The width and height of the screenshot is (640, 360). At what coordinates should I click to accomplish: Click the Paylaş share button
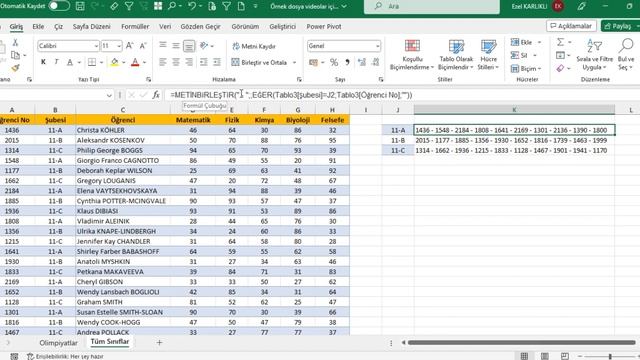620,26
